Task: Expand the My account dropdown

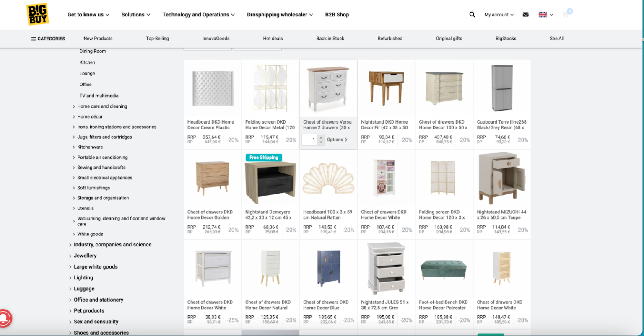Action: tap(499, 14)
